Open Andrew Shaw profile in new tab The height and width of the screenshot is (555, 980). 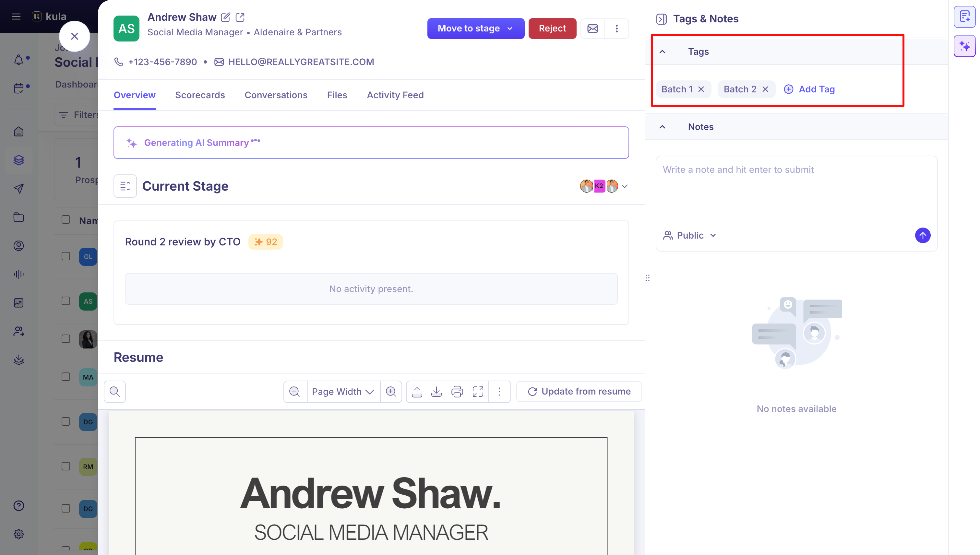click(240, 17)
